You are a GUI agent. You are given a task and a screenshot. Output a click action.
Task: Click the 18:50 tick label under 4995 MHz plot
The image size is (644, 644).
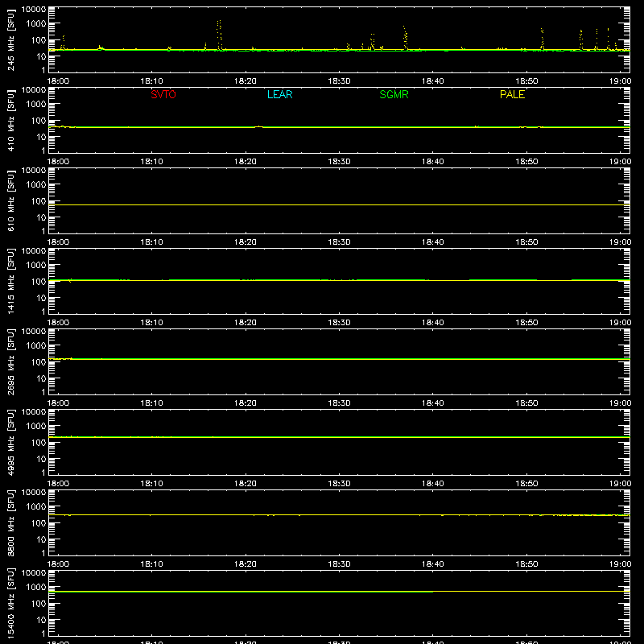coord(526,484)
